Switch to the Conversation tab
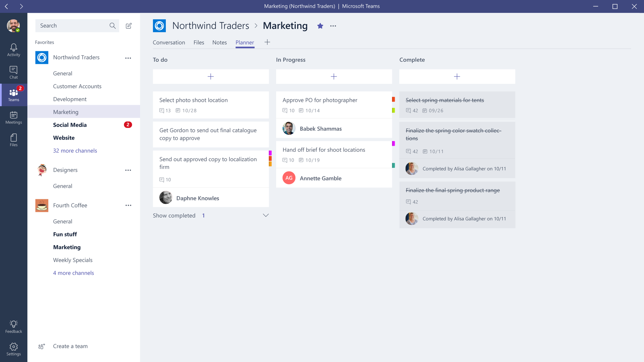This screenshot has width=644, height=362. [x=169, y=42]
